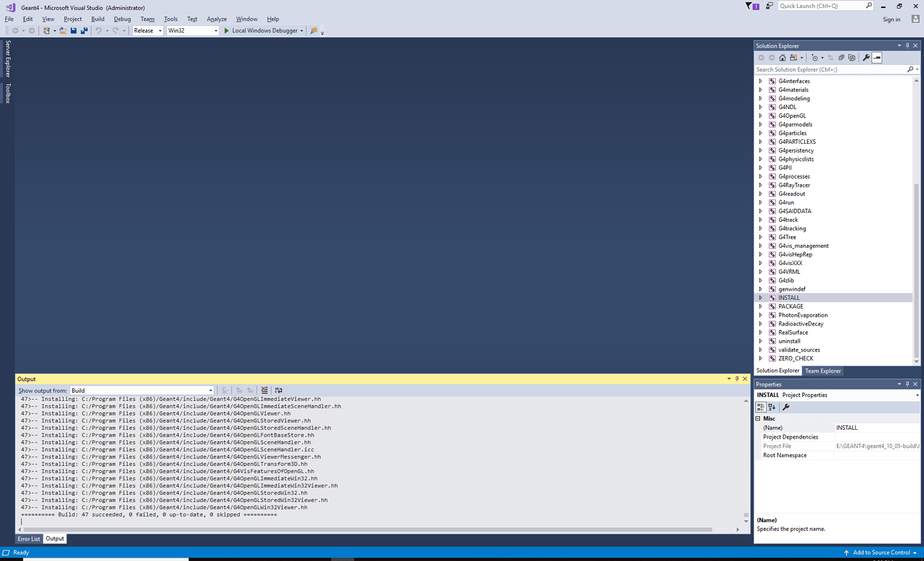Switch to the Team Explorer tab

click(x=823, y=371)
